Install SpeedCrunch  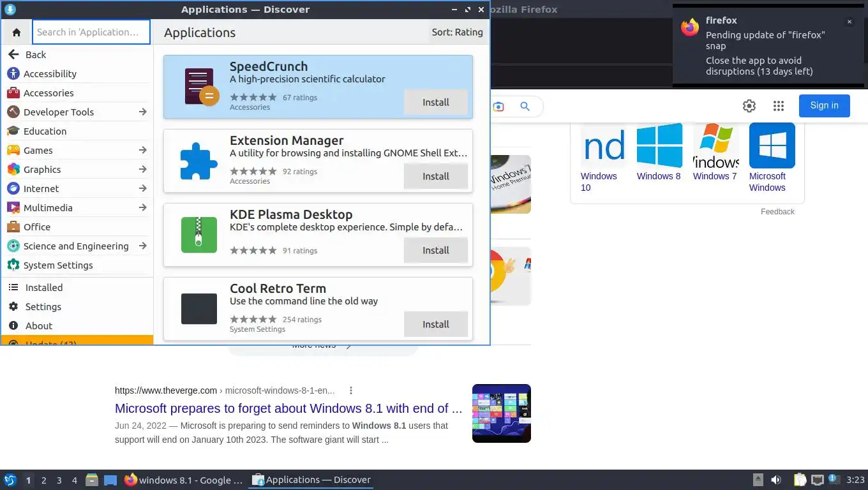point(436,102)
